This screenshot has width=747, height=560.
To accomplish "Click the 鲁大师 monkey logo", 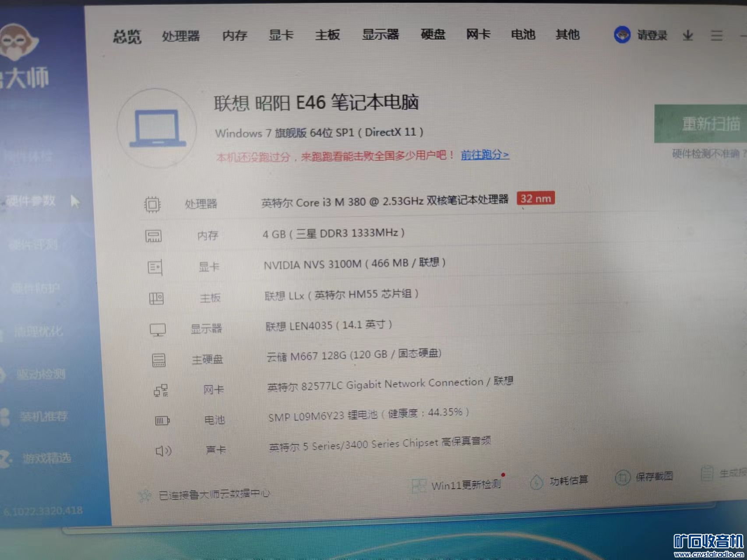I will pyautogui.click(x=18, y=42).
